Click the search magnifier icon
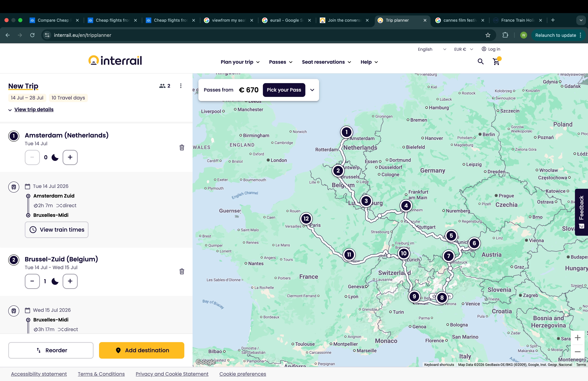This screenshot has height=381, width=588. coord(480,62)
